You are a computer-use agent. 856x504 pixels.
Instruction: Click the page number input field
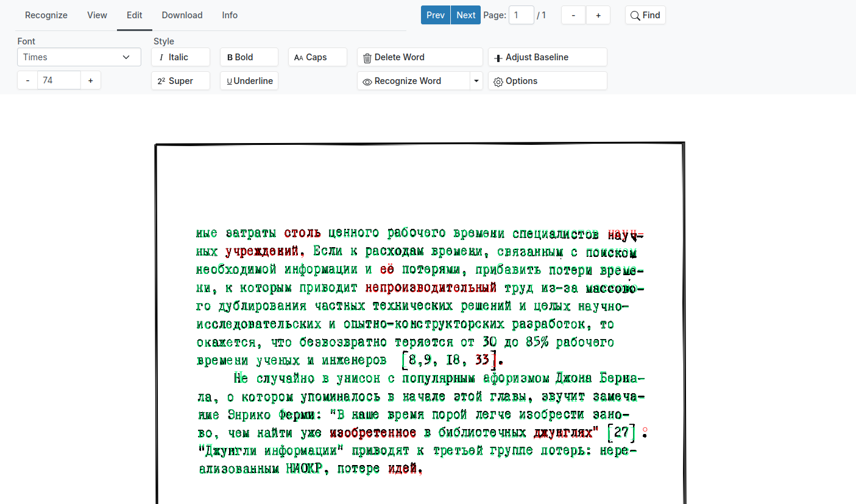coord(521,15)
